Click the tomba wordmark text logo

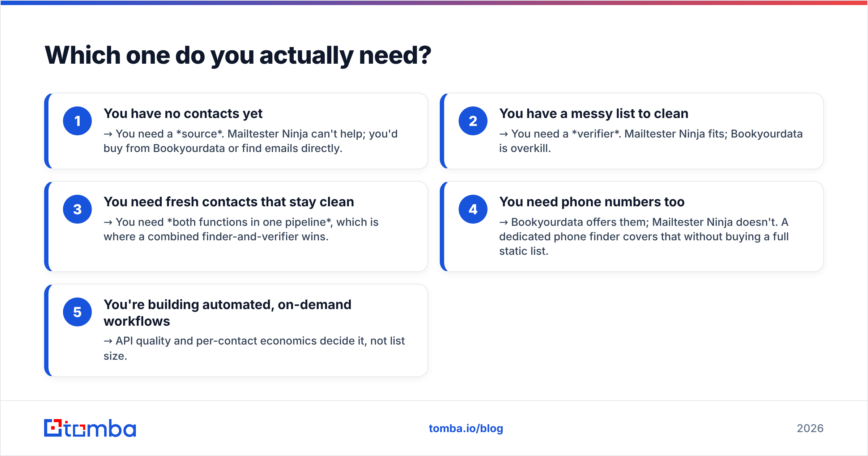click(x=100, y=428)
